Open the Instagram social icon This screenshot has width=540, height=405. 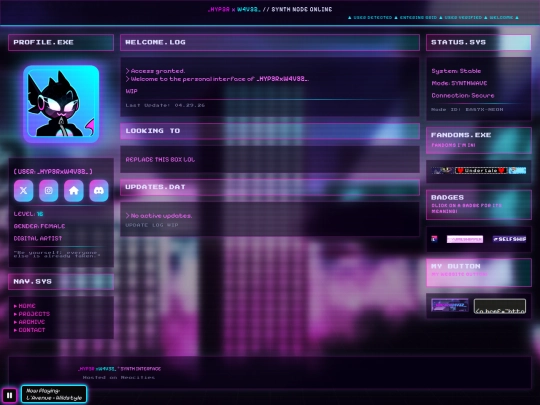(49, 190)
